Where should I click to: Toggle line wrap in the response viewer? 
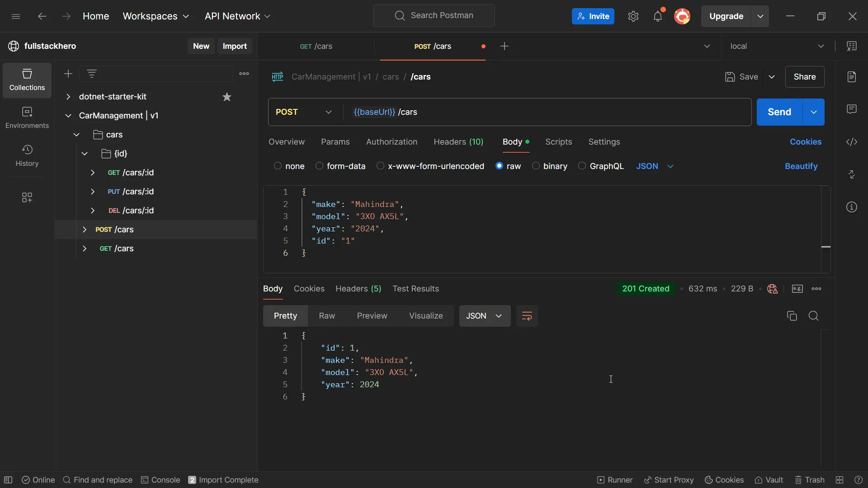527,316
